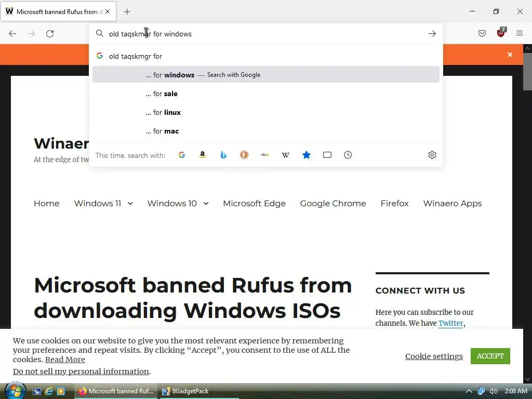Image resolution: width=532 pixels, height=399 pixels.
Task: Reload the page with the refresh icon
Action: pos(50,34)
